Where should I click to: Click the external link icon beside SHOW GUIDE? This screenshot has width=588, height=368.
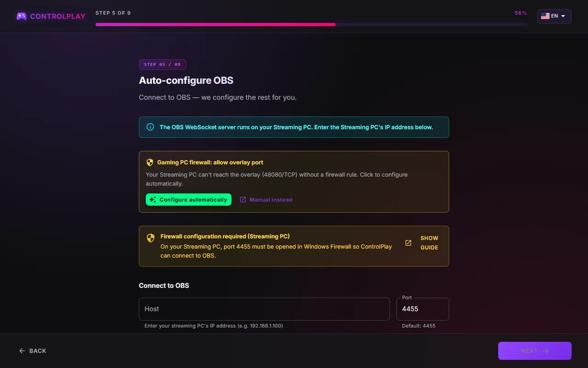coord(408,242)
